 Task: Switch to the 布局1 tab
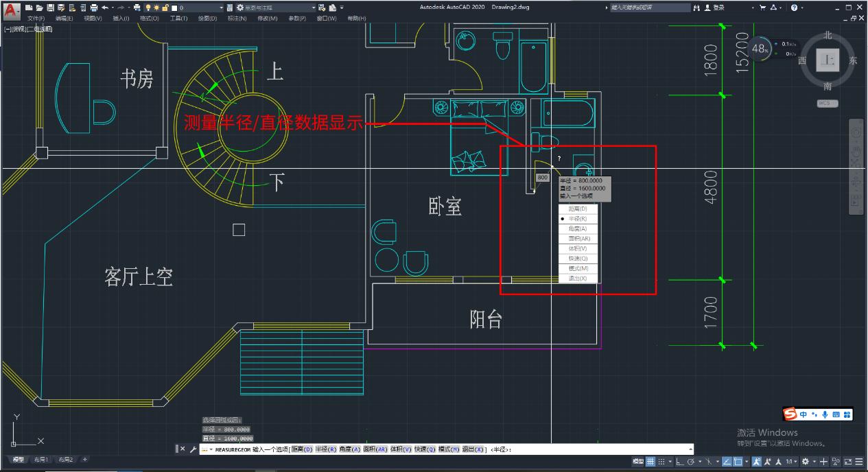pyautogui.click(x=41, y=460)
